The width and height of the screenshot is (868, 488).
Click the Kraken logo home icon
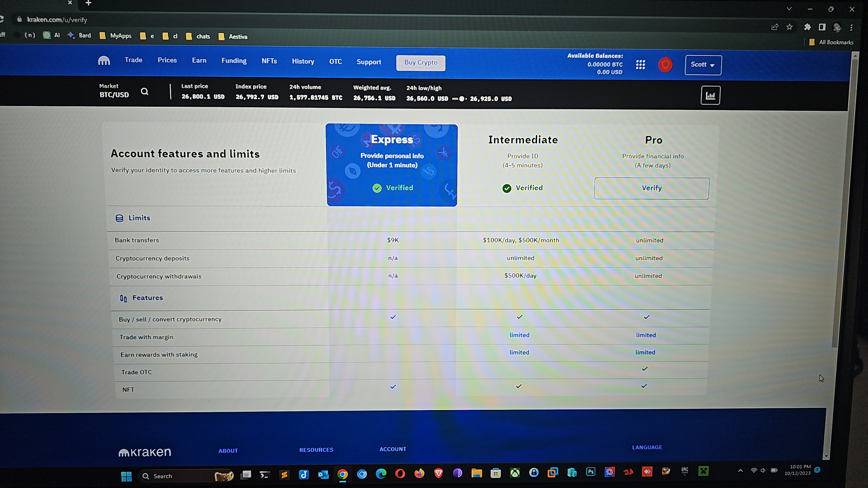click(x=104, y=61)
